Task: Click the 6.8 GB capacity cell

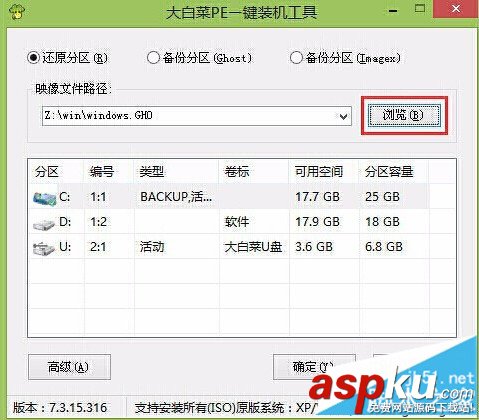Action: point(384,247)
